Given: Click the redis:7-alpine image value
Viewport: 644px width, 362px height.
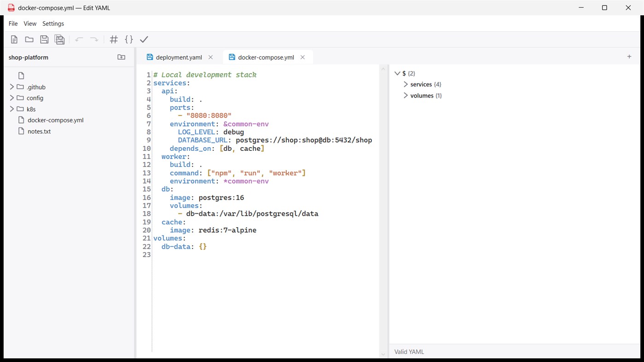Looking at the screenshot, I should click(x=227, y=230).
